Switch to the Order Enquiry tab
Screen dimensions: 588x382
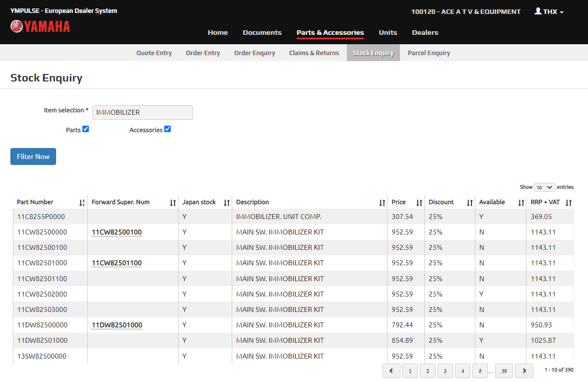[255, 53]
